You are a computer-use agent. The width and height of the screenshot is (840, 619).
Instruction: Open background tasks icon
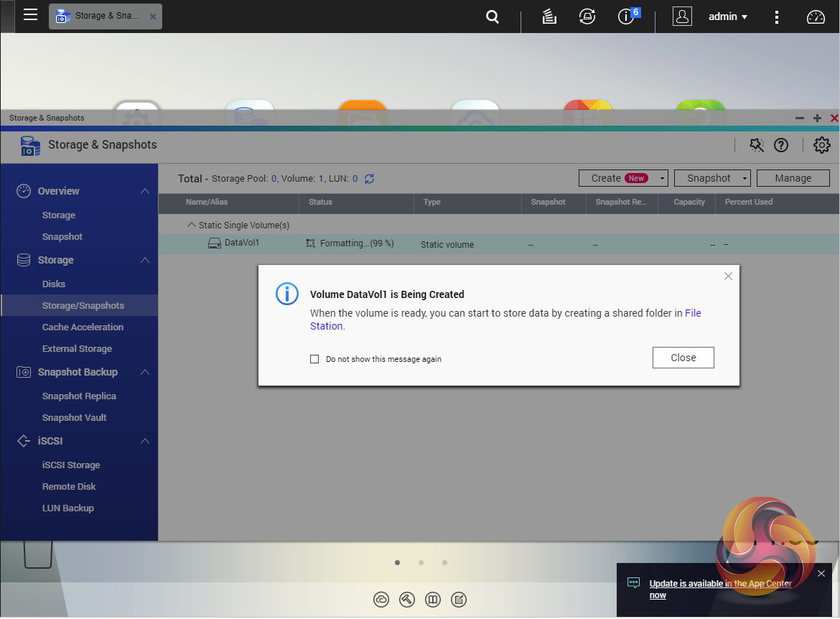(549, 17)
